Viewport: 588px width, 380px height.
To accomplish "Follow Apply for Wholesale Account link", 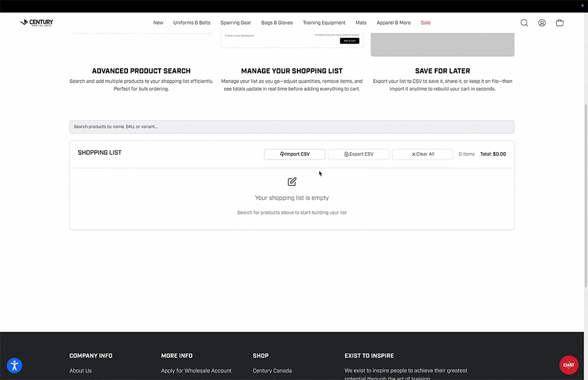I will point(196,371).
